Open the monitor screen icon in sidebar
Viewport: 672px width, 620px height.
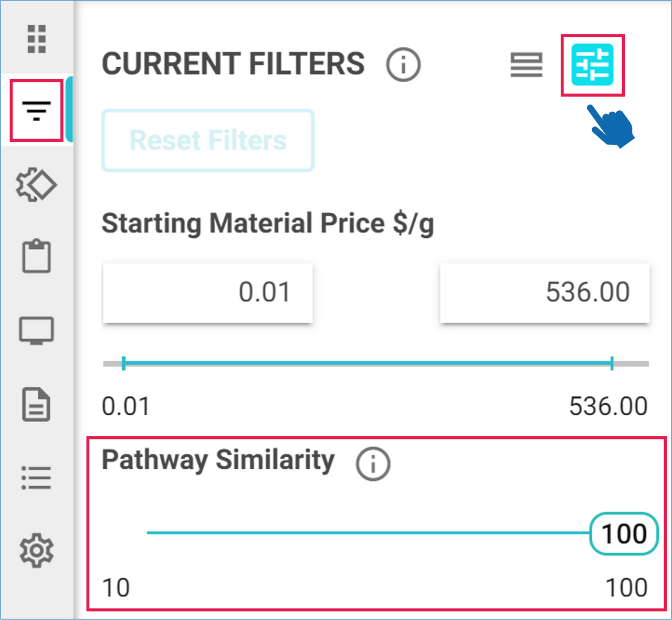coord(37,331)
